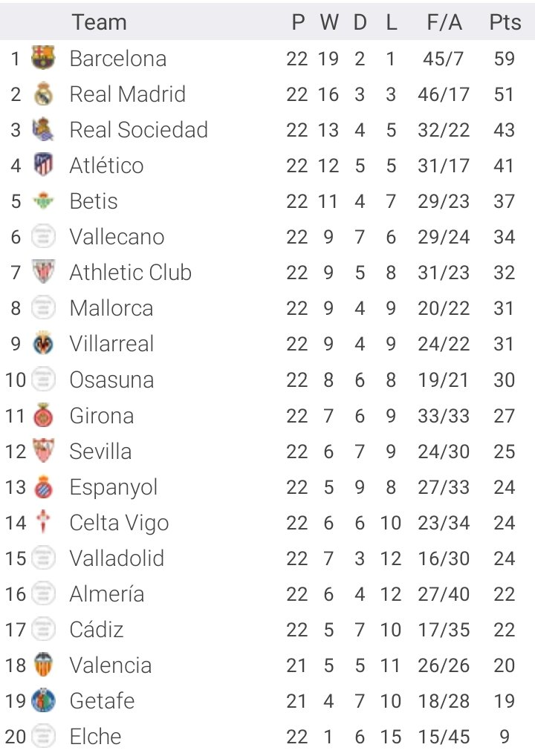Click the Betis club crest
535x756 pixels.
click(x=43, y=201)
